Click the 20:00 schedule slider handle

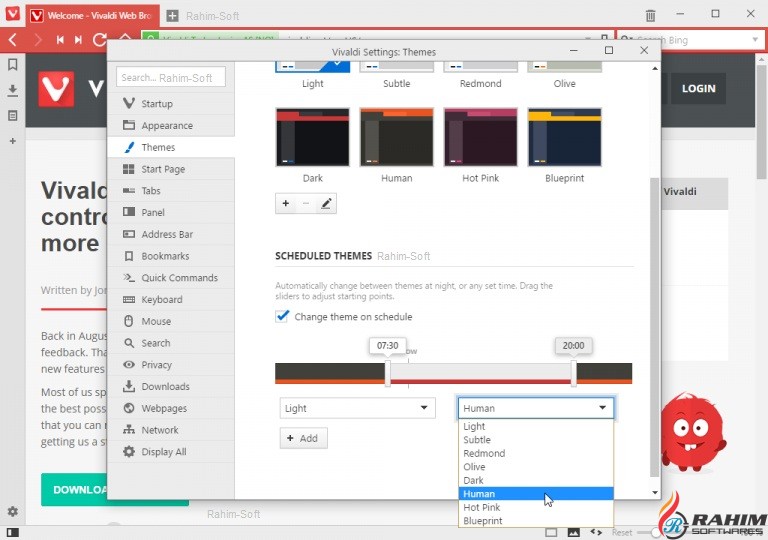pos(574,373)
